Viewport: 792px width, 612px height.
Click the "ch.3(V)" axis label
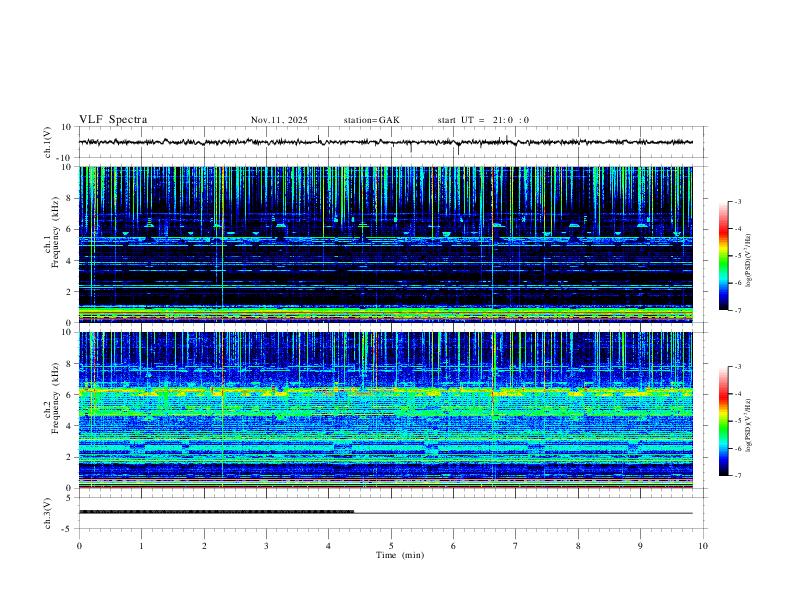tap(47, 513)
